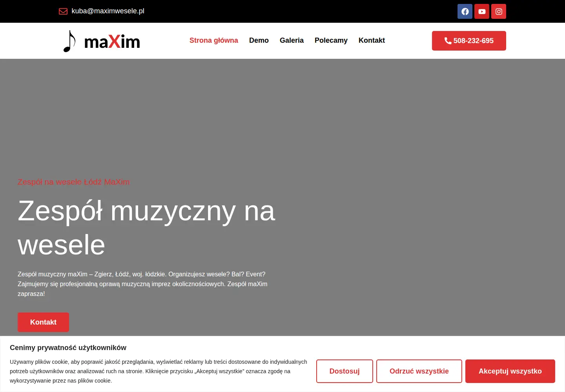Open the Facebook social icon
The image size is (565, 392).
465,11
